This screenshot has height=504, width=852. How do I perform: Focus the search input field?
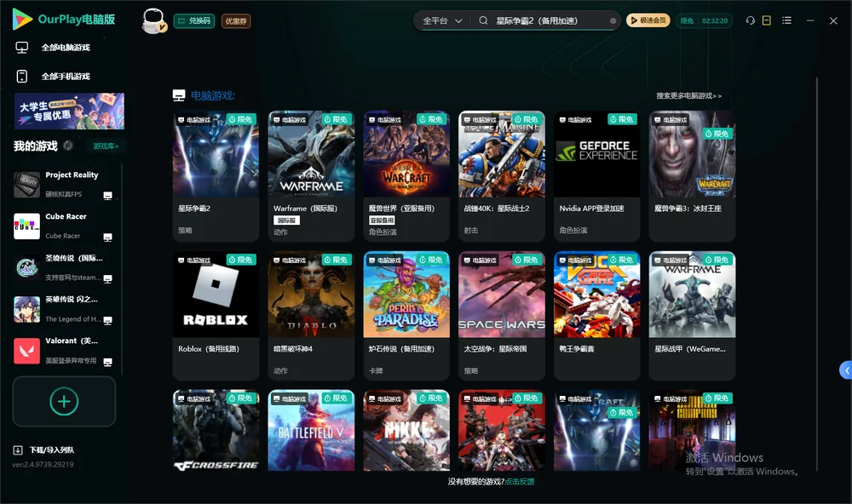click(550, 20)
